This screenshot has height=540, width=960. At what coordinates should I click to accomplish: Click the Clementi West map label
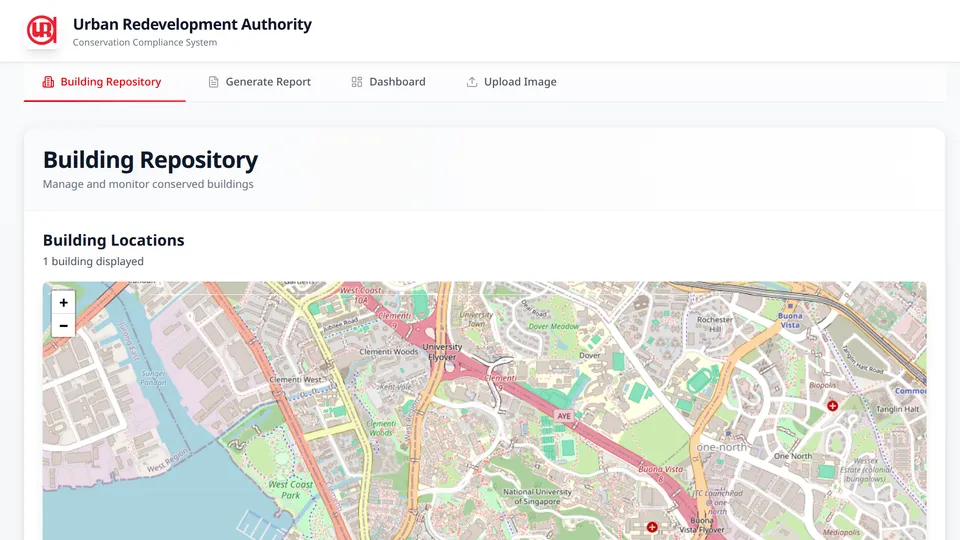(295, 380)
